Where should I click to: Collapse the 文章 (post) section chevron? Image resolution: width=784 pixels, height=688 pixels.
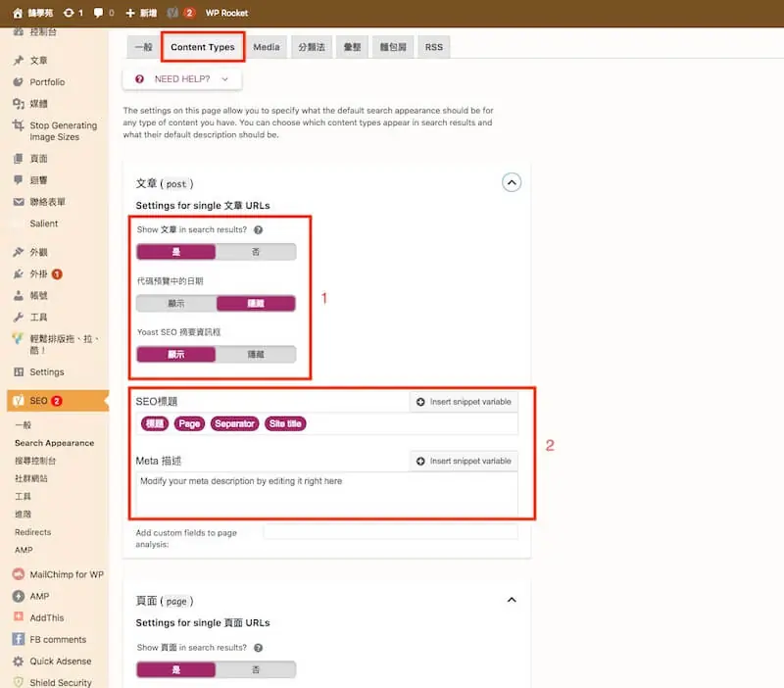(512, 182)
